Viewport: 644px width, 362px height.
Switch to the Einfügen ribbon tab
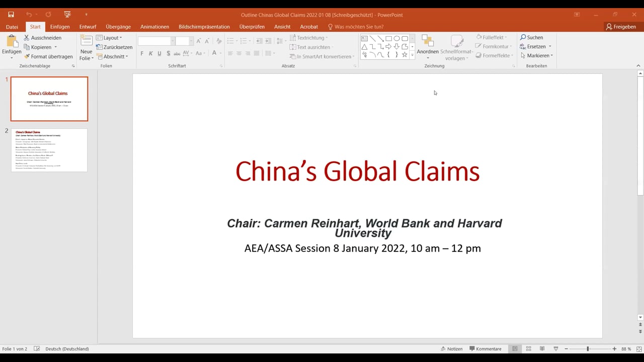[60, 27]
